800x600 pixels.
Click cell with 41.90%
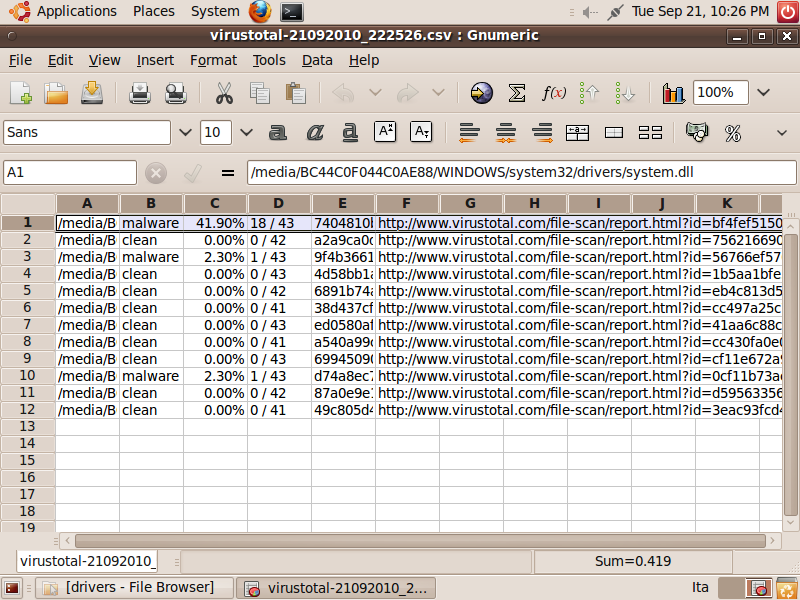coord(215,223)
